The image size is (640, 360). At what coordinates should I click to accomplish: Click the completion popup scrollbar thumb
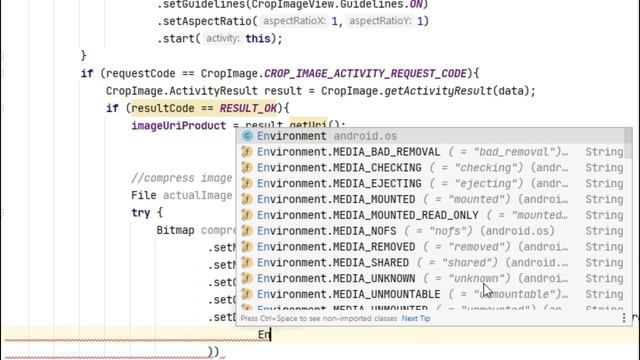(628, 144)
